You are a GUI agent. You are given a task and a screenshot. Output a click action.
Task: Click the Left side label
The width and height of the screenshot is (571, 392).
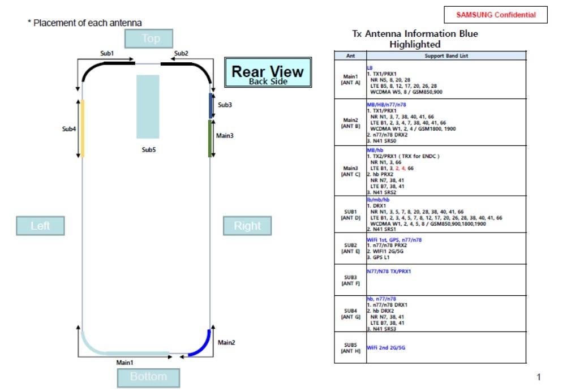click(40, 226)
